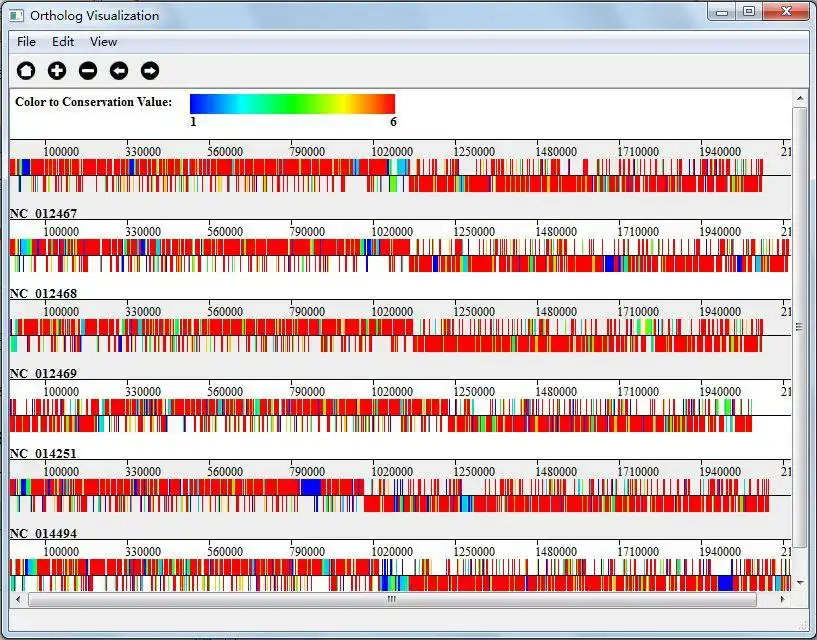This screenshot has height=640, width=817.
Task: Click the vertical scrollbar up arrow
Action: [799, 98]
